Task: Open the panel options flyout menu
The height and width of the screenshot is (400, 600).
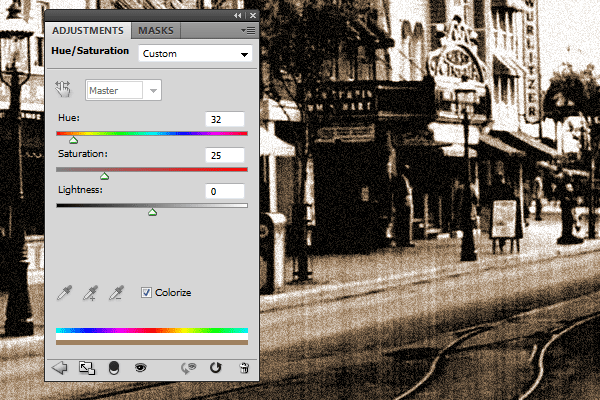Action: point(248,31)
